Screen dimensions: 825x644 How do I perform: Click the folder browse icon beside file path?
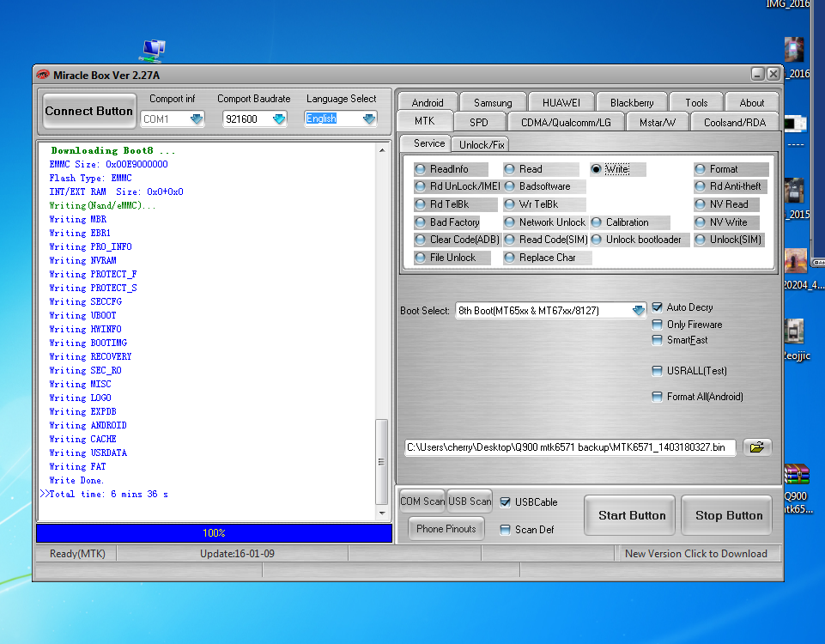point(756,447)
